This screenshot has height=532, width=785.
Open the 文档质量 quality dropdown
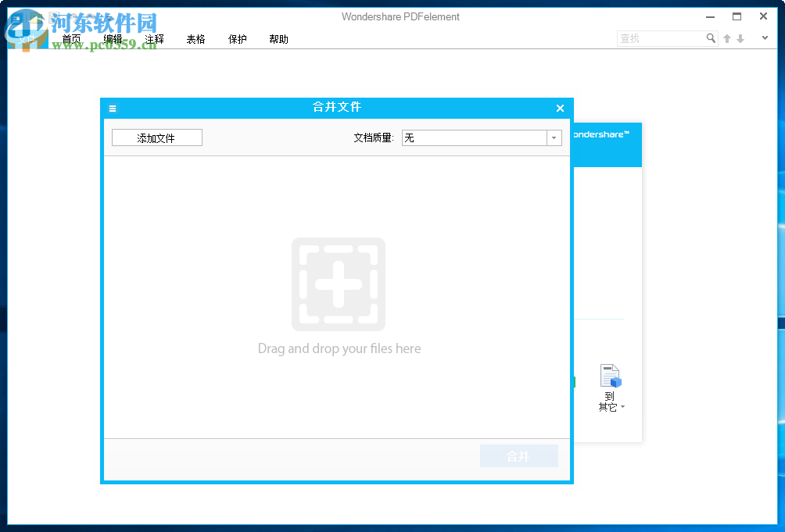pos(554,137)
